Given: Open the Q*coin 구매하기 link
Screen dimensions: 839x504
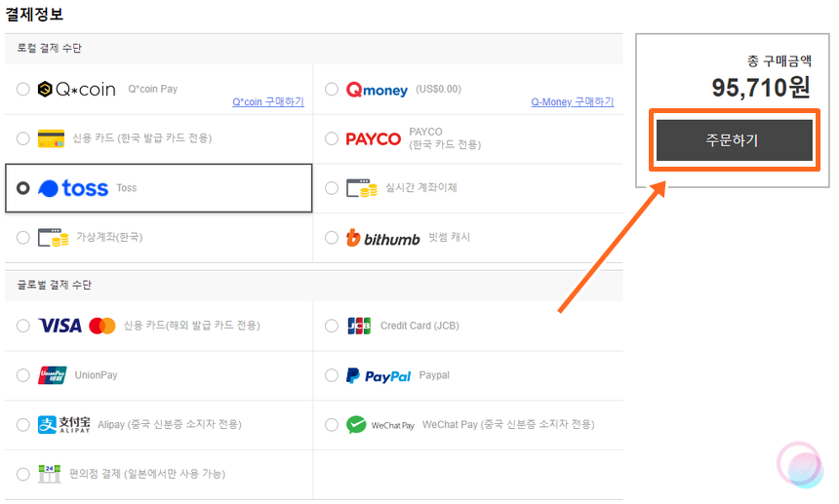Looking at the screenshot, I should [x=268, y=101].
